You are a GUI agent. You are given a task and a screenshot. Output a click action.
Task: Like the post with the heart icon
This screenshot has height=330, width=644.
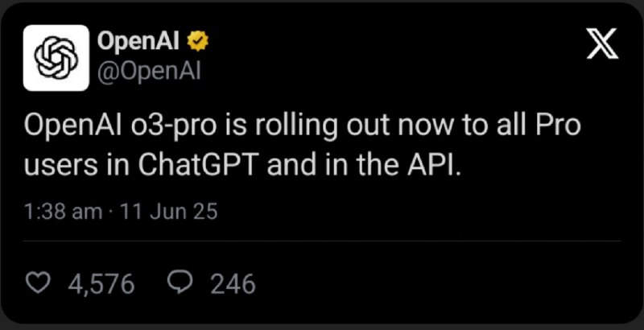click(x=38, y=283)
